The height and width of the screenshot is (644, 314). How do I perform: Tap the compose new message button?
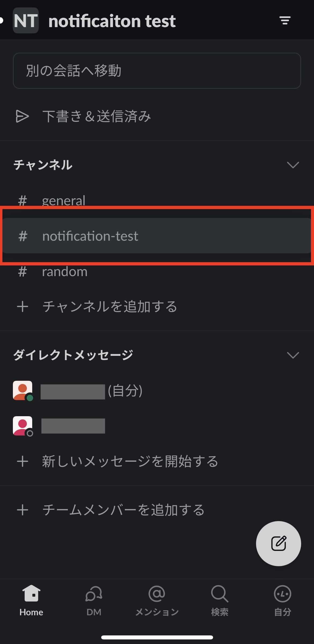point(278,543)
